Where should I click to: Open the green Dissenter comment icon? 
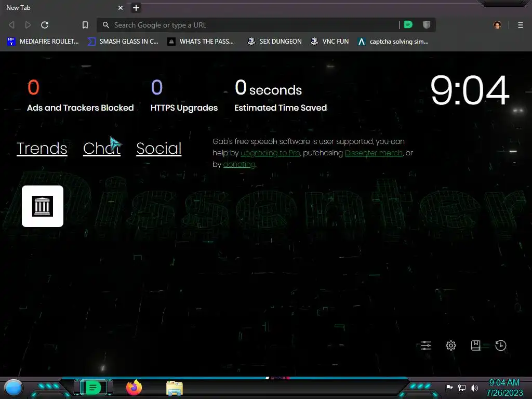point(408,25)
